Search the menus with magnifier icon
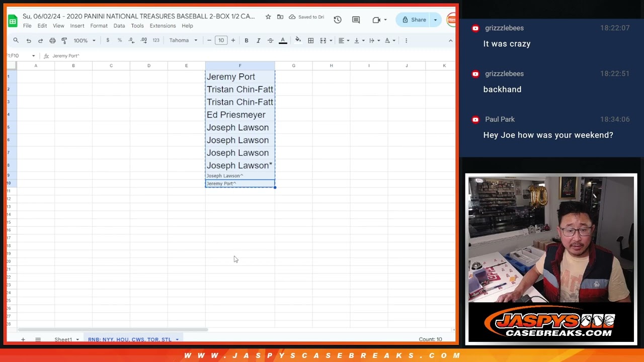Screen dimensions: 644x362 click(16, 40)
